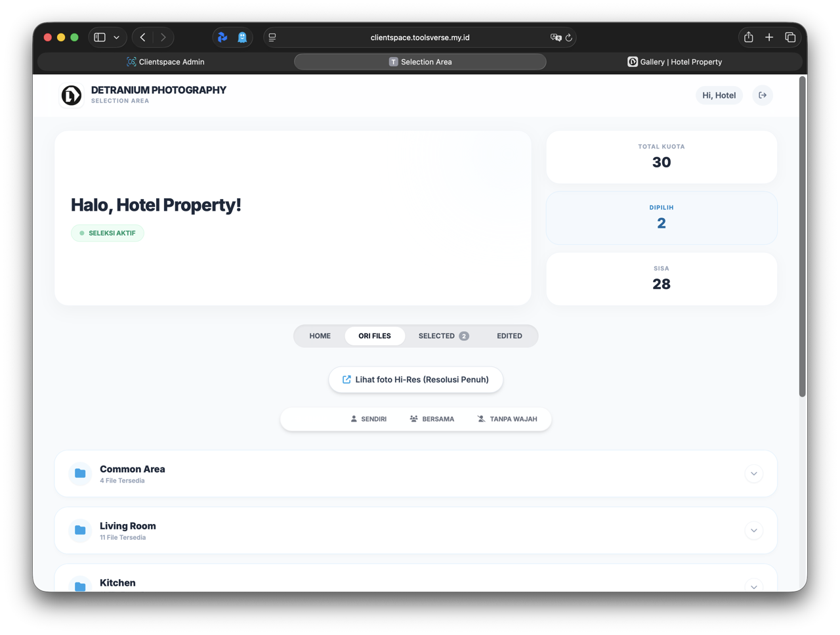Expand the Living Room folder chevron

[x=753, y=531]
